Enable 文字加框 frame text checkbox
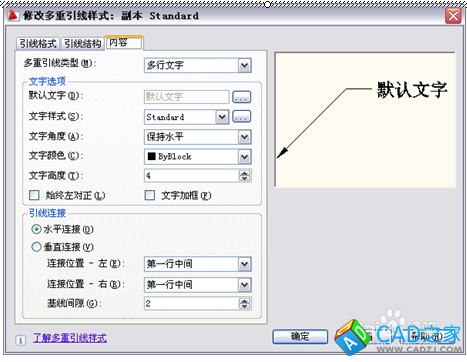Screen dimensions: 467x362 150,195
